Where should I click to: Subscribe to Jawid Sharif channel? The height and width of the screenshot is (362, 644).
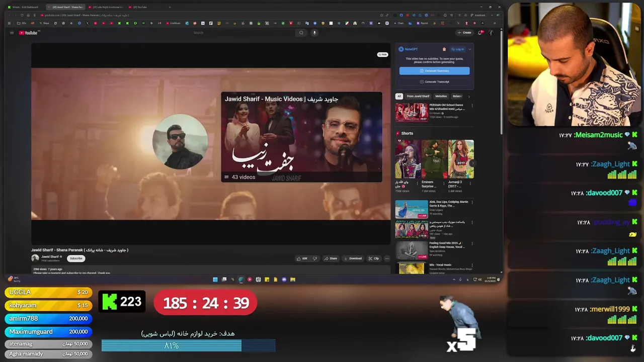[76, 258]
